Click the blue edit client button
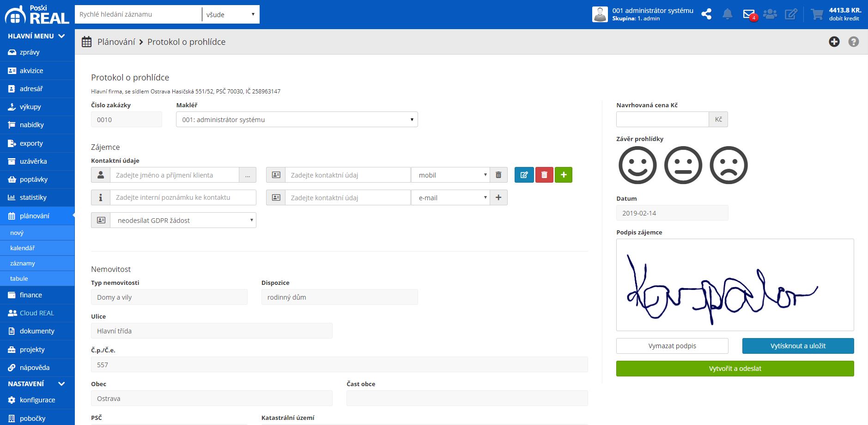 (524, 175)
